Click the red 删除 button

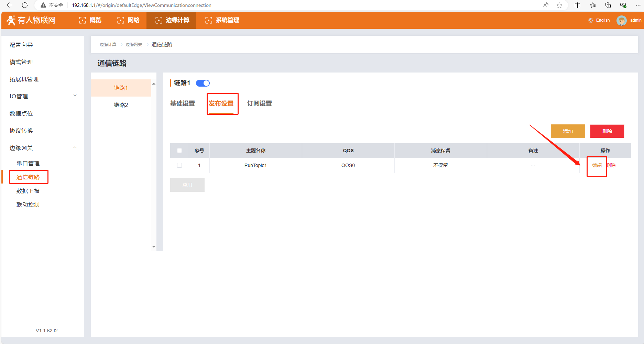pos(607,131)
